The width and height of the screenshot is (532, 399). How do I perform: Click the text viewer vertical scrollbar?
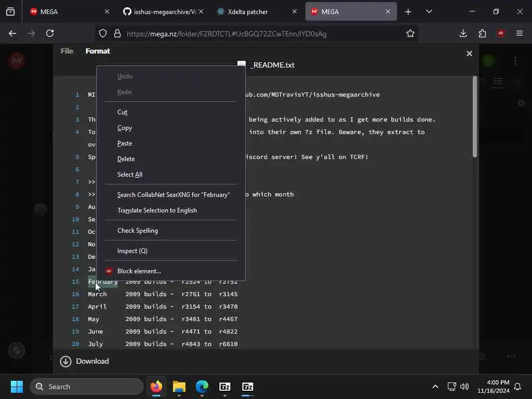[x=475, y=117]
